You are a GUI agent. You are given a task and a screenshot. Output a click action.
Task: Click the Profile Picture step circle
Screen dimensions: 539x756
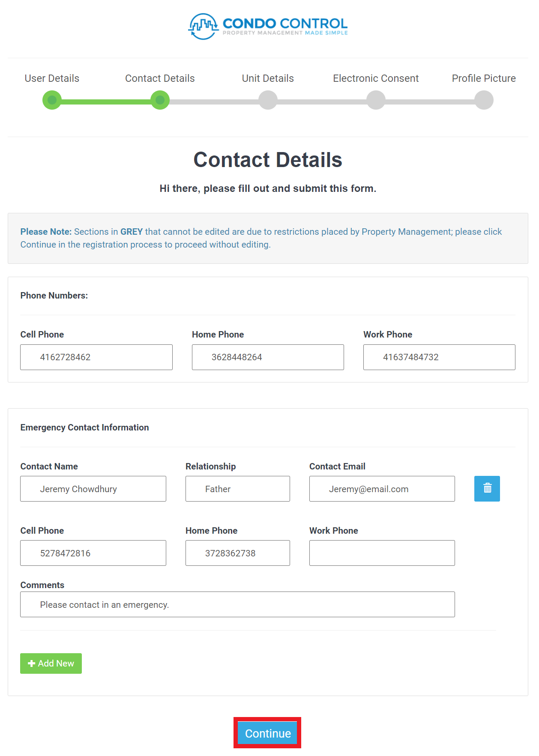click(x=484, y=100)
